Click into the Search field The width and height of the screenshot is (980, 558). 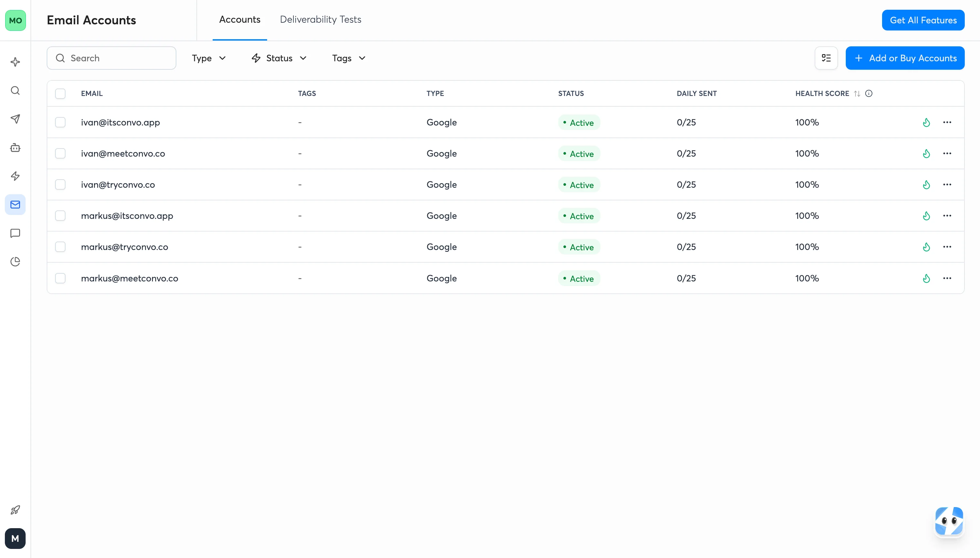click(x=112, y=58)
